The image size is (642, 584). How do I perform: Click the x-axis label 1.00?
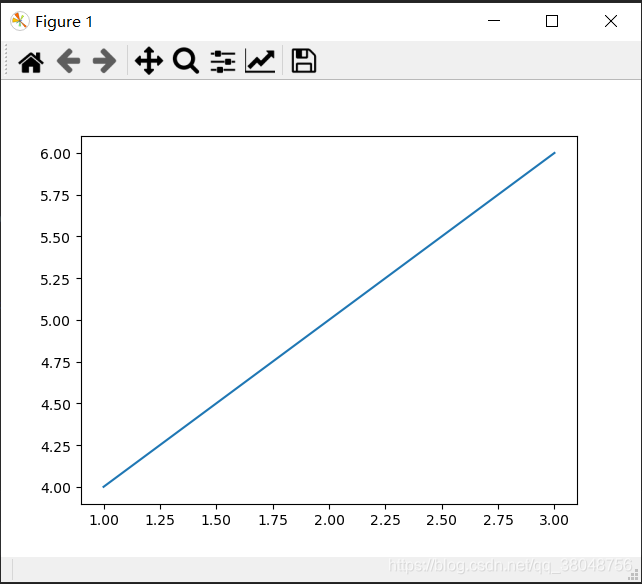[x=104, y=520]
